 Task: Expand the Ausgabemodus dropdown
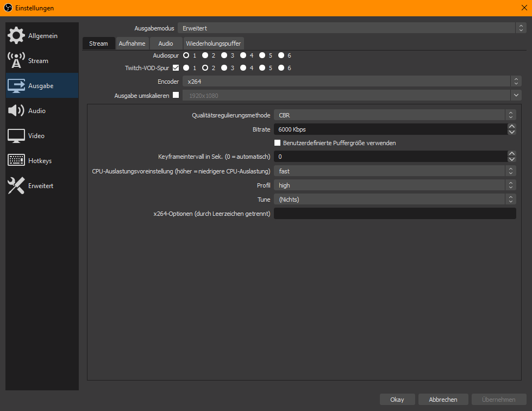[x=349, y=28]
